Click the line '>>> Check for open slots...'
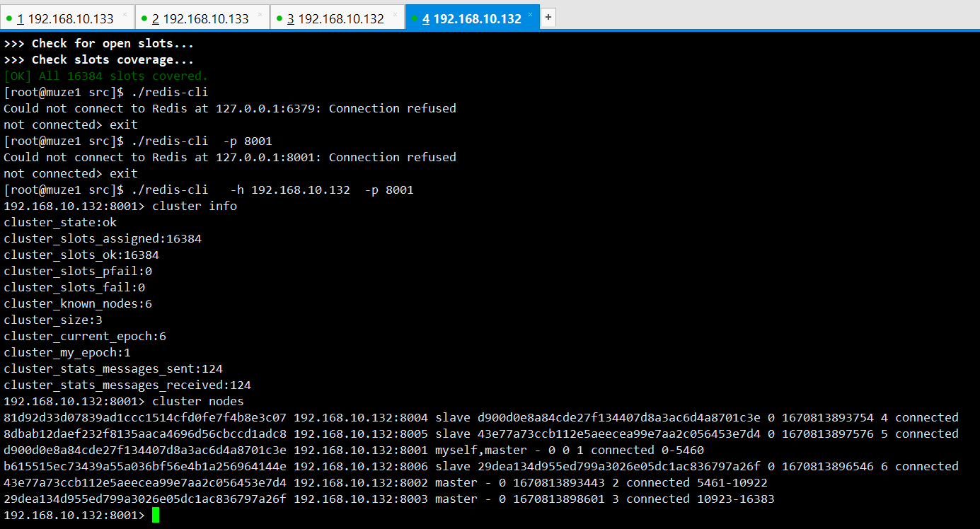 pyautogui.click(x=98, y=44)
